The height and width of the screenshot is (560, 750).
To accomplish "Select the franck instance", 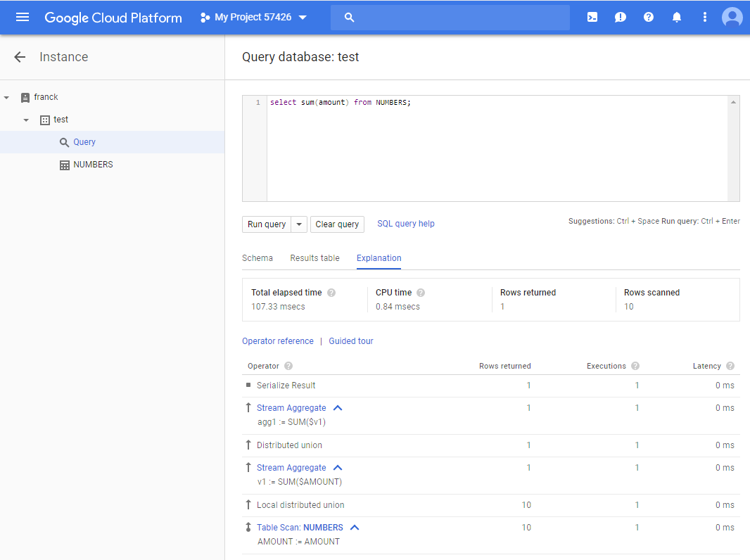I will pos(46,97).
